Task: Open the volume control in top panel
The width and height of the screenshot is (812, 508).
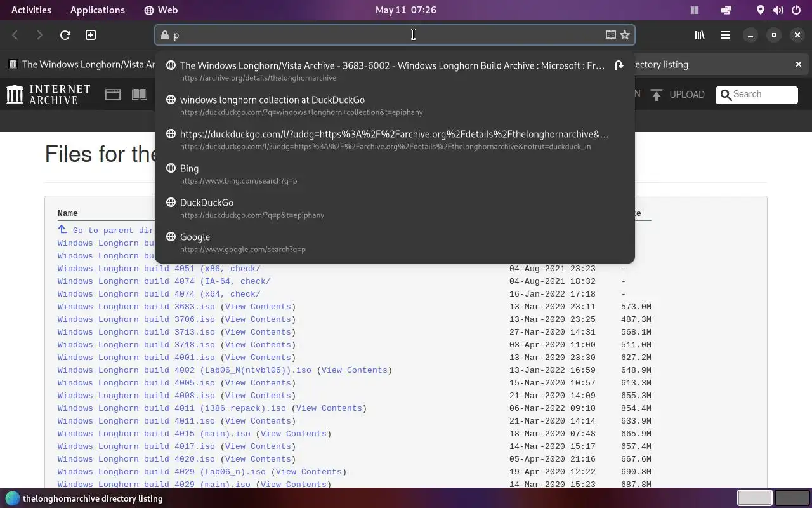Action: [x=778, y=10]
